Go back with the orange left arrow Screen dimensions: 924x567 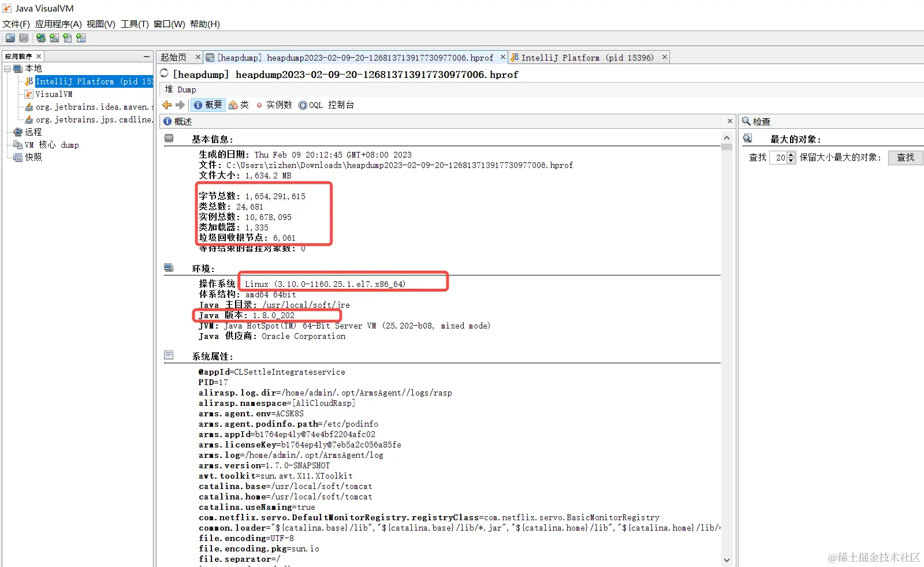tap(167, 105)
